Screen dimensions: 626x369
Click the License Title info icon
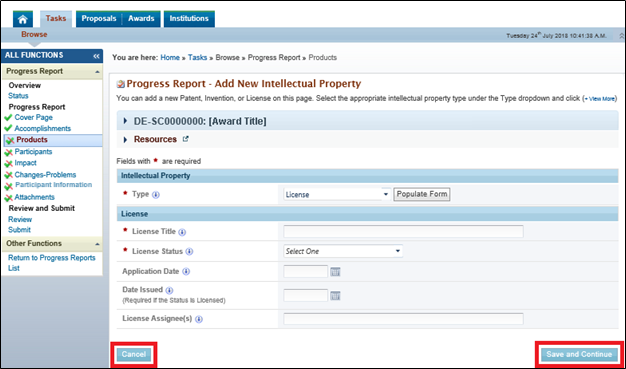pos(182,232)
